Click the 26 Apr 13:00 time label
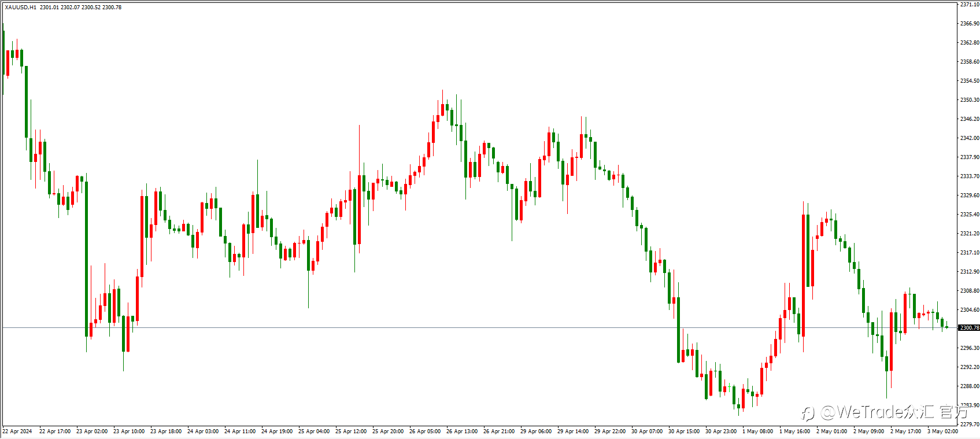This screenshot has width=980, height=439. [x=462, y=431]
